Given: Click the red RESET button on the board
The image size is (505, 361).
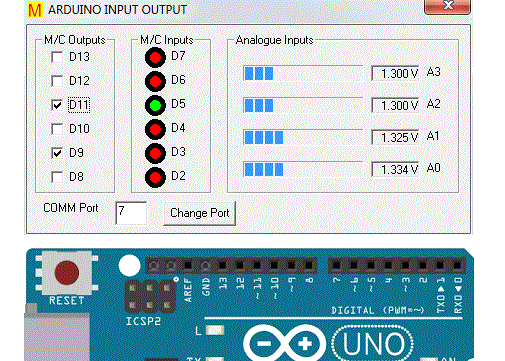Looking at the screenshot, I should [x=67, y=273].
